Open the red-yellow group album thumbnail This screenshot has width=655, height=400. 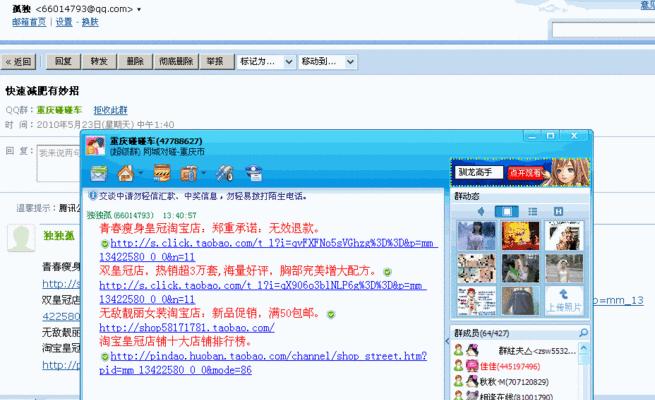pos(520,236)
